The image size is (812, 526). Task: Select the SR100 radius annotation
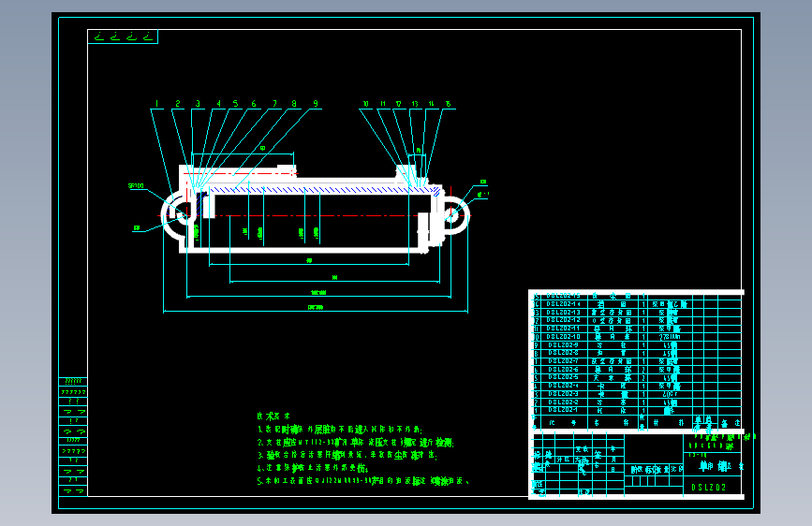[136, 186]
